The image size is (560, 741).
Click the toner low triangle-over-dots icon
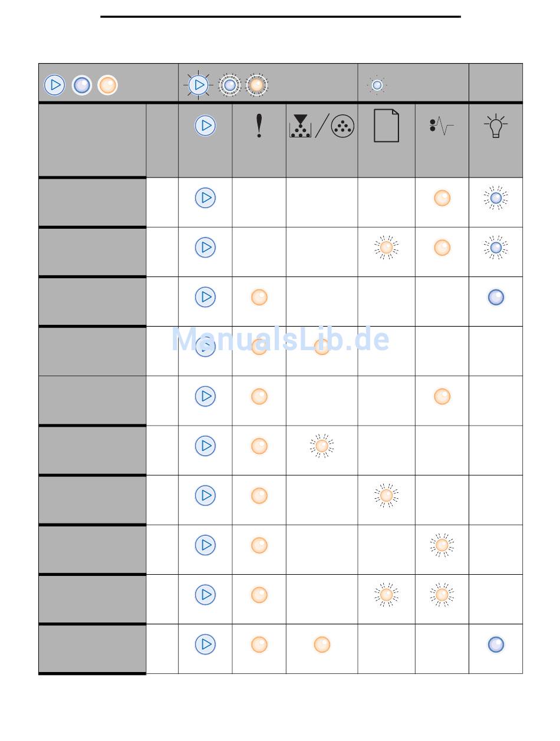click(x=300, y=126)
